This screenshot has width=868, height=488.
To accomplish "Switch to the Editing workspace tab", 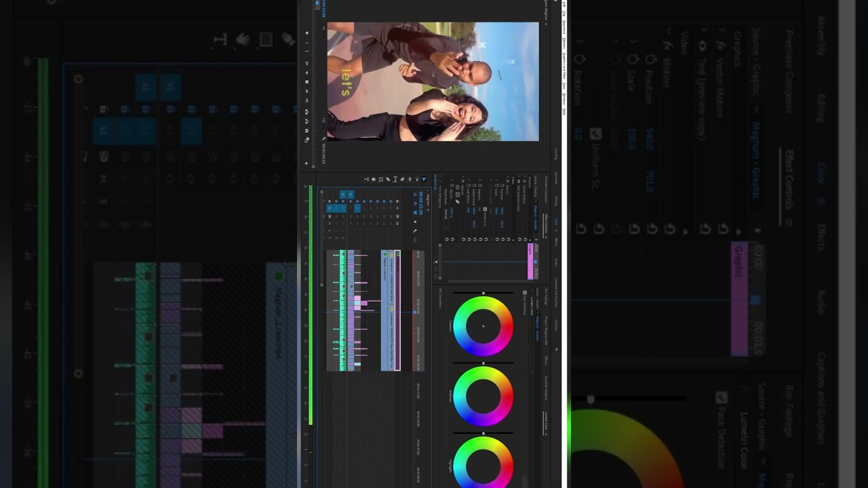I will click(556, 201).
